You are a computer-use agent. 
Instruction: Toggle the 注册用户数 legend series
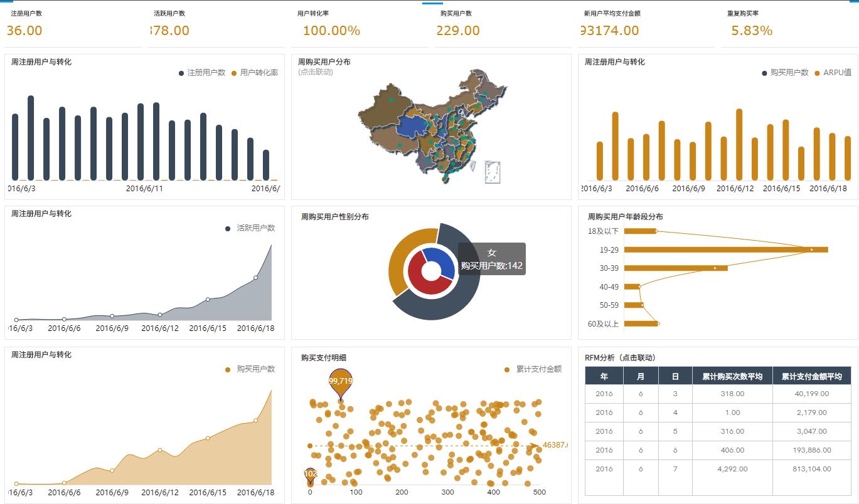(202, 73)
